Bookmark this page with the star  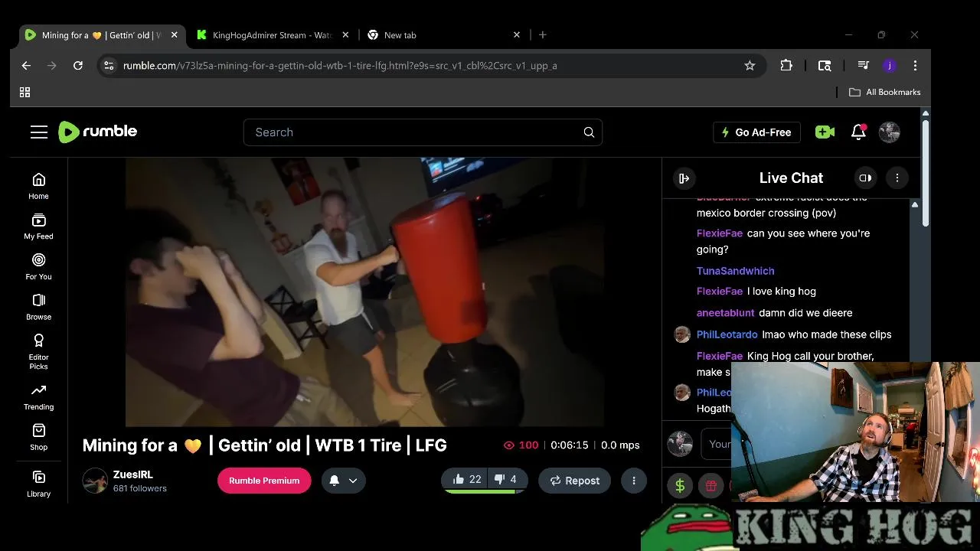pos(750,66)
